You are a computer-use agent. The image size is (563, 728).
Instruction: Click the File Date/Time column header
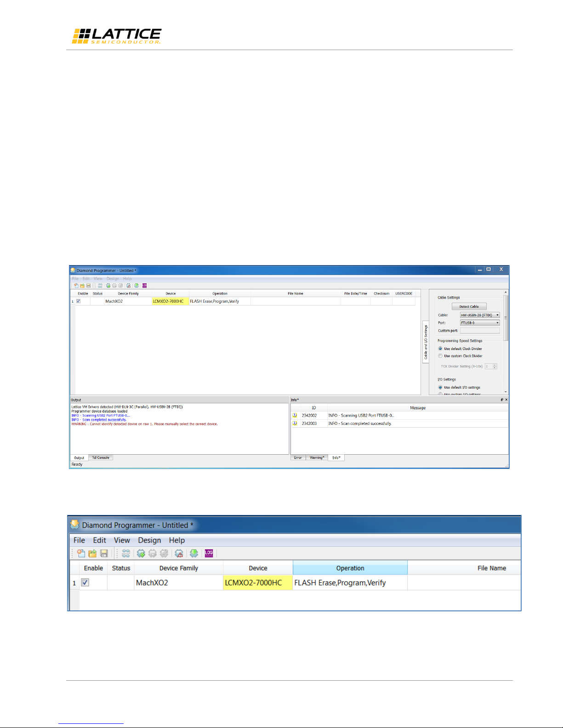point(356,293)
